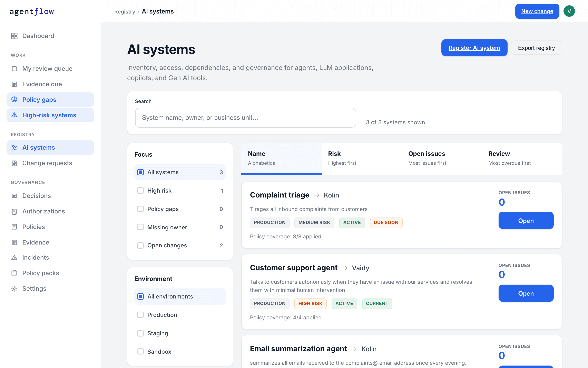Viewport: 588px width, 368px height.
Task: Click the MEDIUM RISK badge
Action: point(314,223)
